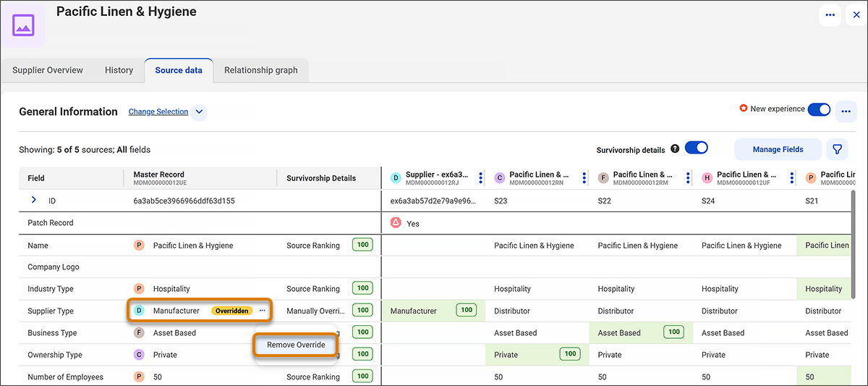The height and width of the screenshot is (386, 868).
Task: Expand the Change Selection dropdown chevron
Action: 199,112
